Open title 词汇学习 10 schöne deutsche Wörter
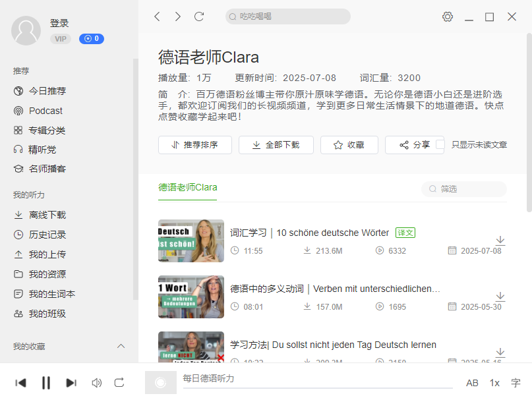The width and height of the screenshot is (532, 402). pos(309,233)
